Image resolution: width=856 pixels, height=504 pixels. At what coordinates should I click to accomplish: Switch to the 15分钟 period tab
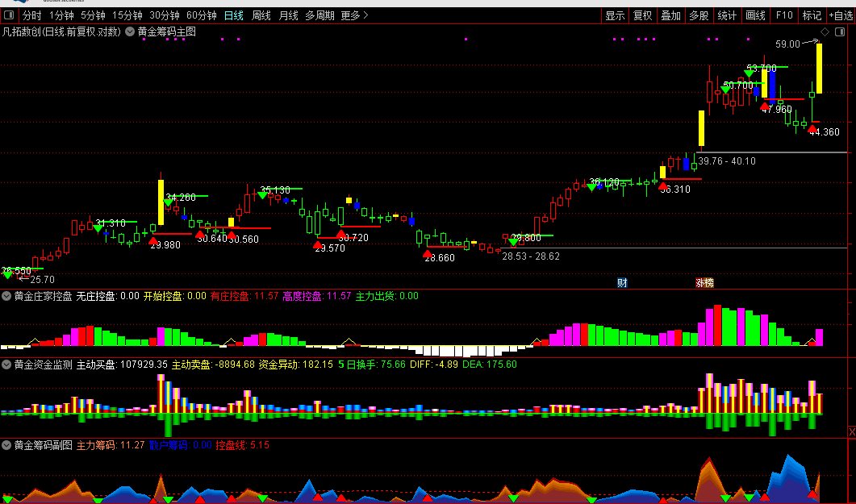pyautogui.click(x=127, y=15)
